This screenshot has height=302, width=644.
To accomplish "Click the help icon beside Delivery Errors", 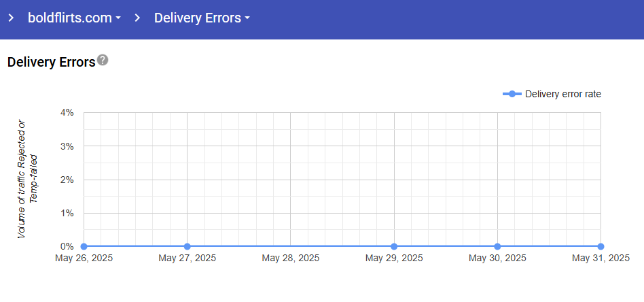I will tap(103, 61).
